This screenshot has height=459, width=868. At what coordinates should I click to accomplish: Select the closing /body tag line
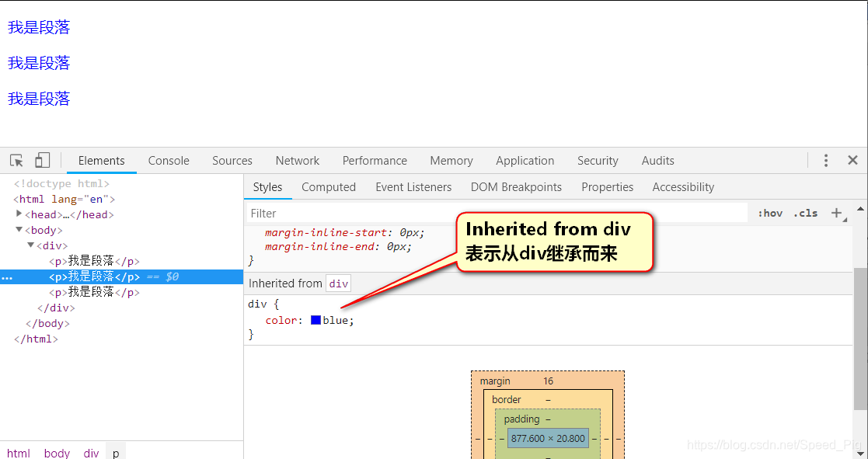tap(47, 323)
